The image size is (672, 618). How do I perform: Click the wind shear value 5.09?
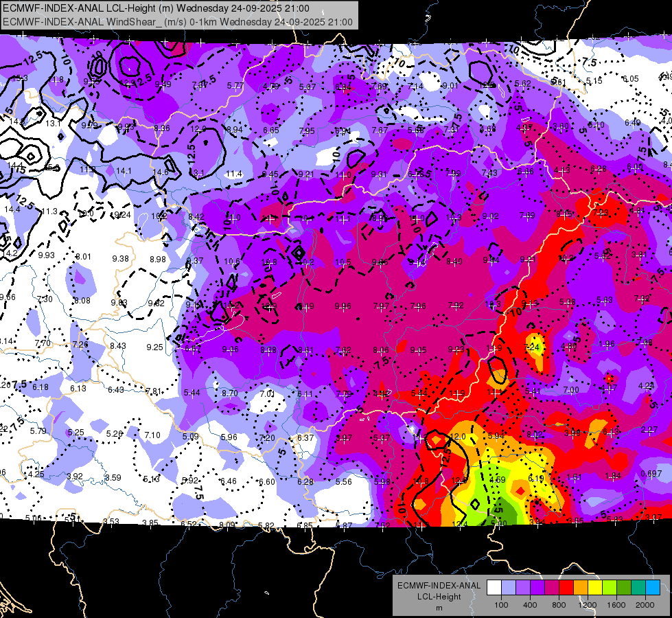coord(191,436)
